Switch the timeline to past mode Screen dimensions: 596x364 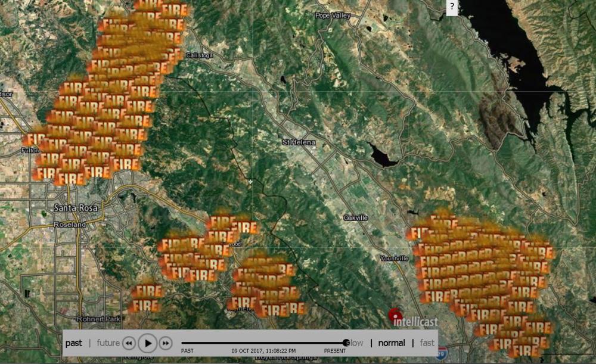click(74, 343)
